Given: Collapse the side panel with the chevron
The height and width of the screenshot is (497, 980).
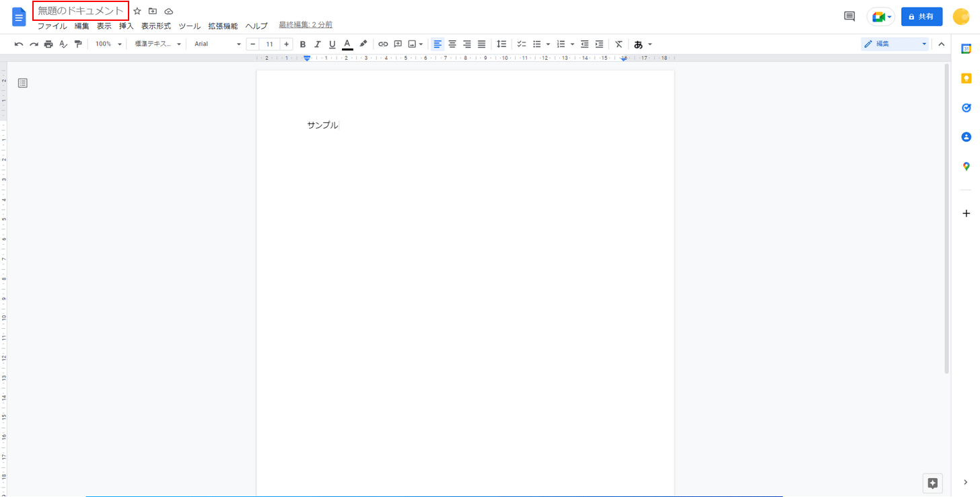Looking at the screenshot, I should (966, 482).
